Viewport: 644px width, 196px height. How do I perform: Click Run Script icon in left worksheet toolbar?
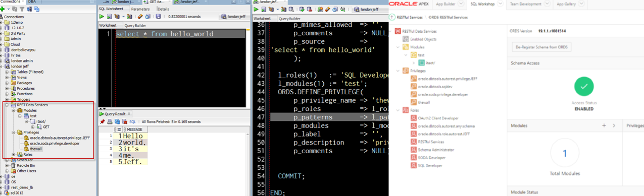click(109, 17)
